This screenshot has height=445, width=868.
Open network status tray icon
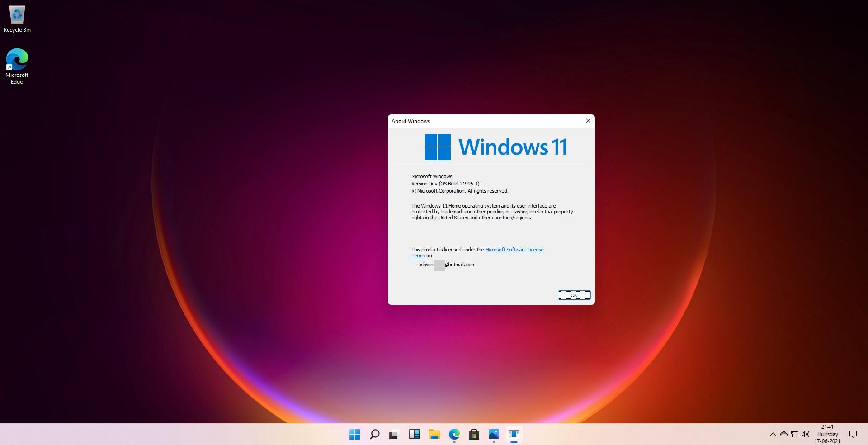pyautogui.click(x=795, y=435)
